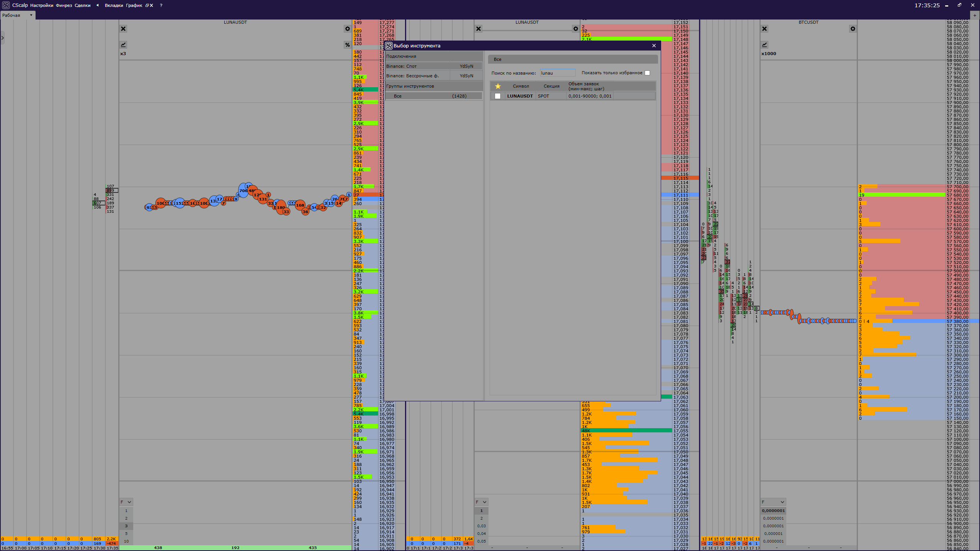This screenshot has width=980, height=551.
Task: Select the LUNAUSDT symbol row
Action: point(573,96)
